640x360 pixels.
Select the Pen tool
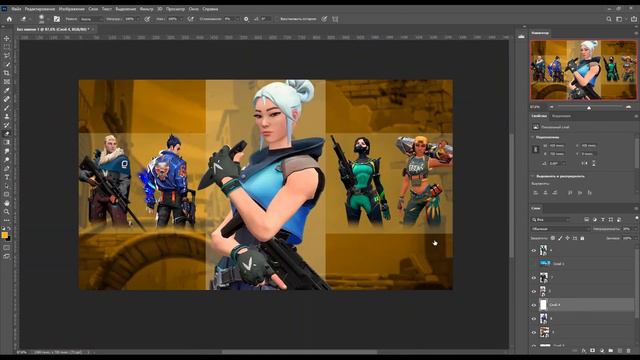click(x=7, y=168)
